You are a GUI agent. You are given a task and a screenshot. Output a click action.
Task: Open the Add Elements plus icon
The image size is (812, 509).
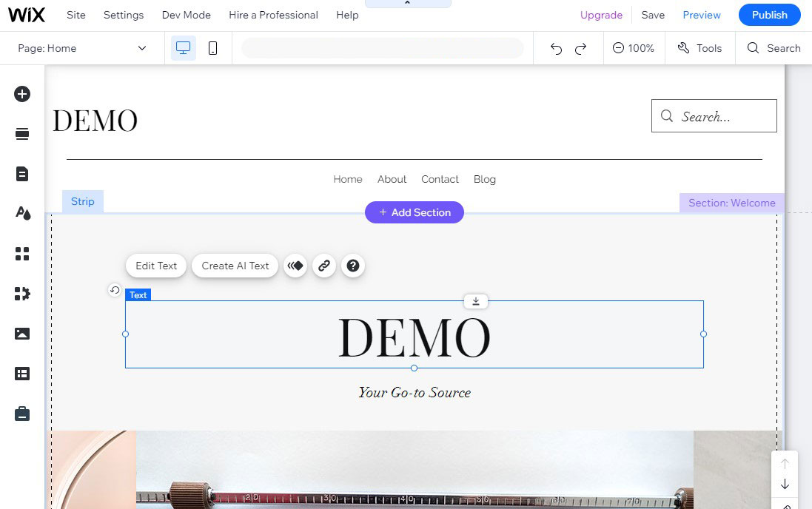coord(22,94)
